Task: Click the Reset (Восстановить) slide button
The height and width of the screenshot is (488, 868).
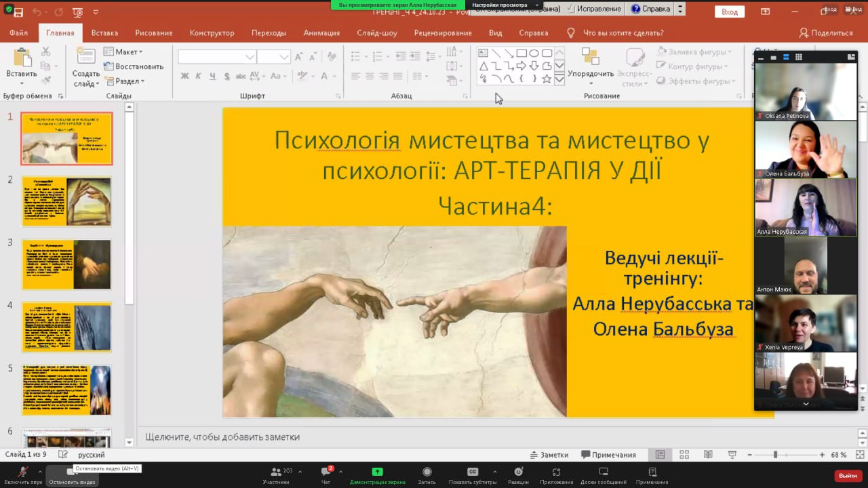Action: [134, 66]
